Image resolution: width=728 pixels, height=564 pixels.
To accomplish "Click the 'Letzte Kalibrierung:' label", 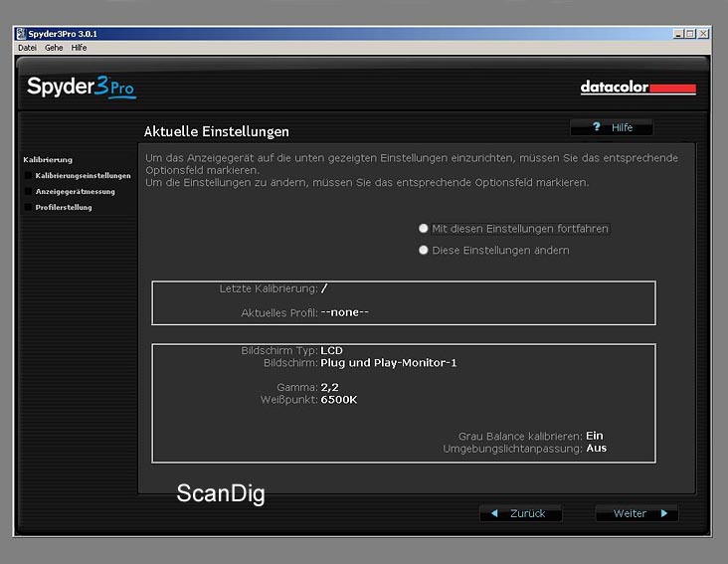I will (269, 288).
